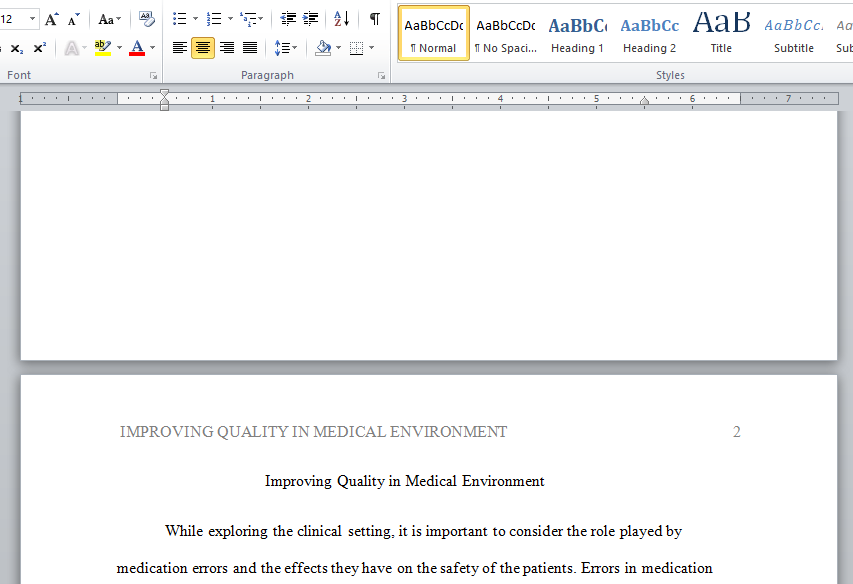This screenshot has height=584, width=853.
Task: Click the Grow Font button
Action: click(52, 20)
